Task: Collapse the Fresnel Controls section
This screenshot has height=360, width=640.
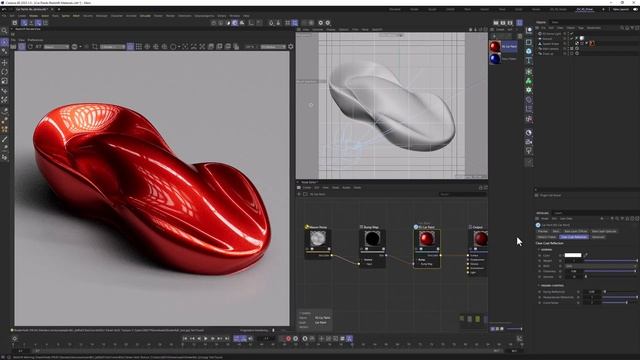Action: tap(539, 286)
